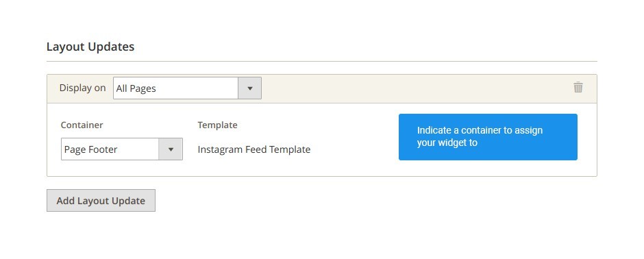This screenshot has height=259, width=644.
Task: Click the Template column label
Action: tap(217, 125)
